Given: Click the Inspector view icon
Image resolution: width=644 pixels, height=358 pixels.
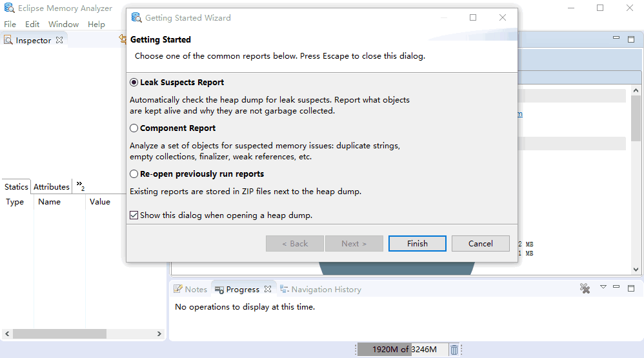Looking at the screenshot, I should pos(8,40).
